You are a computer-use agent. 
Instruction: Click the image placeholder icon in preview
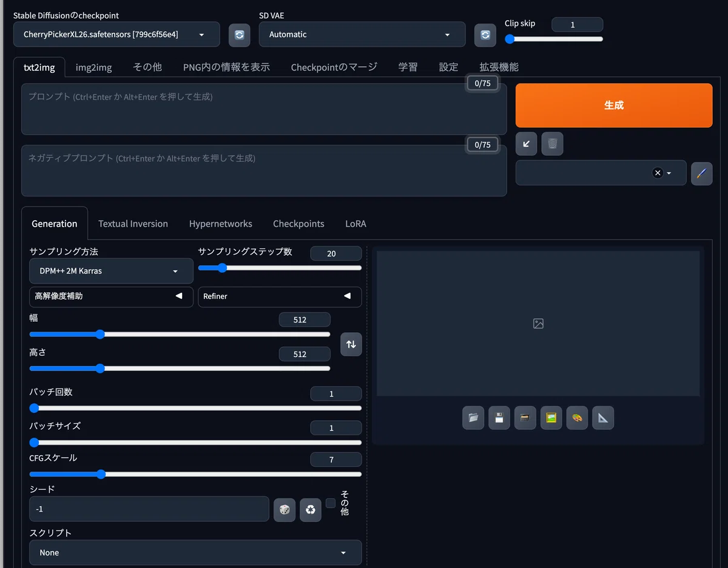(x=538, y=324)
